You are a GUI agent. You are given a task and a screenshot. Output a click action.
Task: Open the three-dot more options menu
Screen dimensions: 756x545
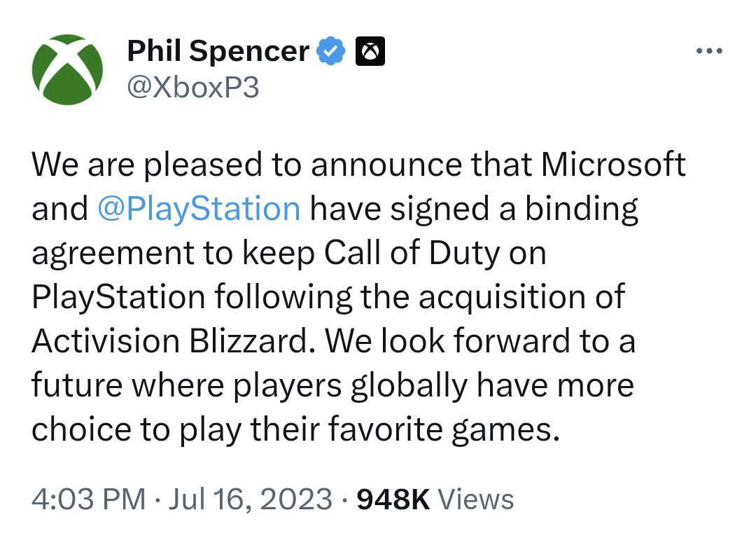pyautogui.click(x=710, y=50)
